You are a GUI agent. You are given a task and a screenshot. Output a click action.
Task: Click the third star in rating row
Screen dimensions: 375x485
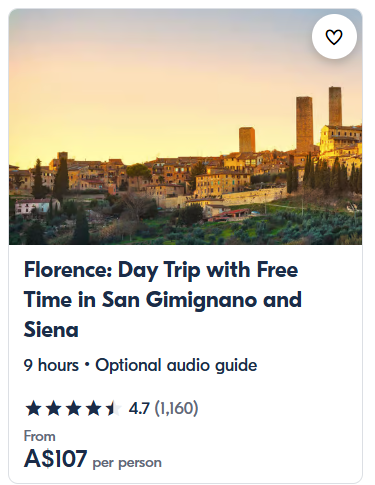73,408
